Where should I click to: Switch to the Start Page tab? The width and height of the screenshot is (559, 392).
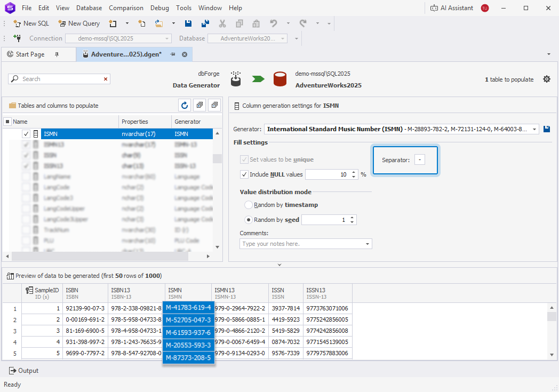click(30, 54)
